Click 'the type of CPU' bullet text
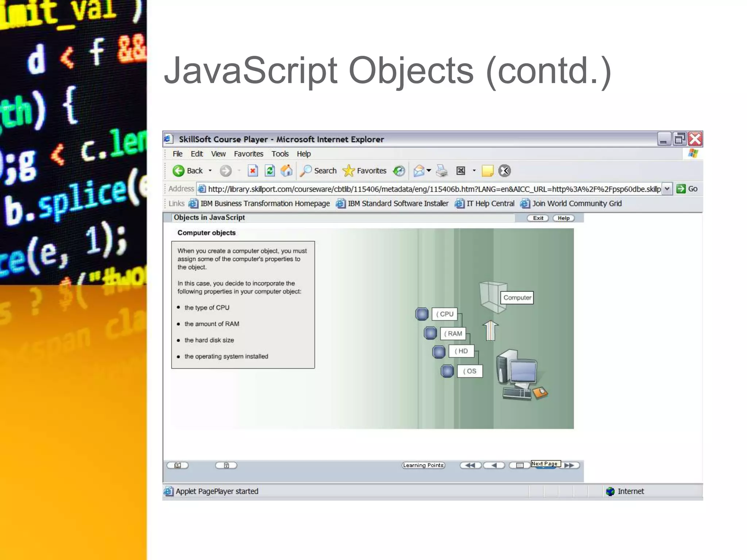 (207, 308)
